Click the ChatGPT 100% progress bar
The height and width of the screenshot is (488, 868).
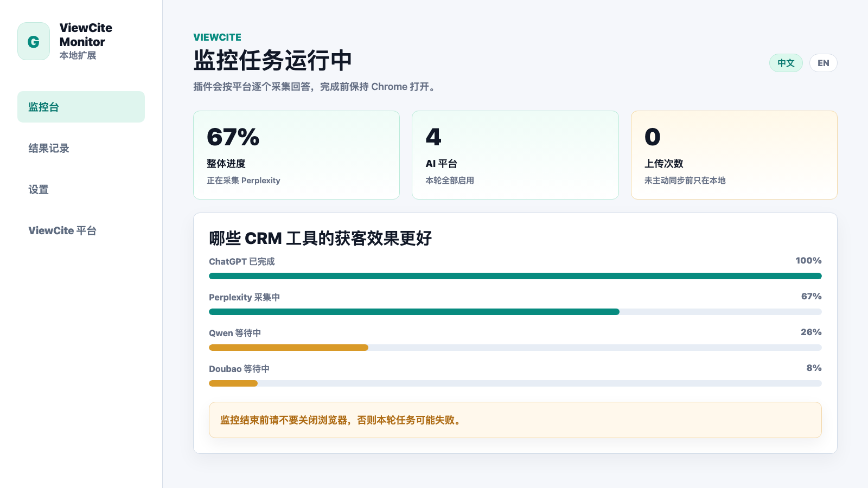coord(515,276)
